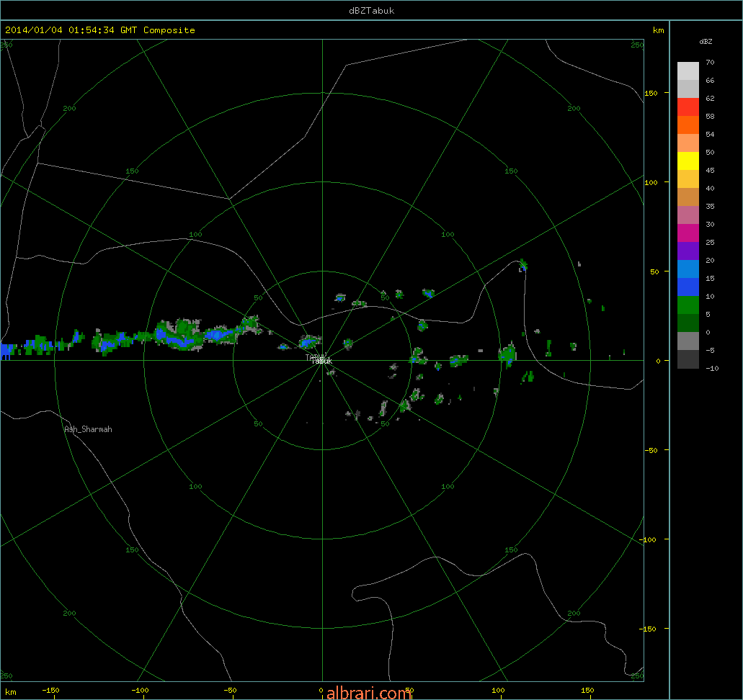Select the gray 62–66 dBZ legend swatch
The image size is (743, 700).
point(688,89)
